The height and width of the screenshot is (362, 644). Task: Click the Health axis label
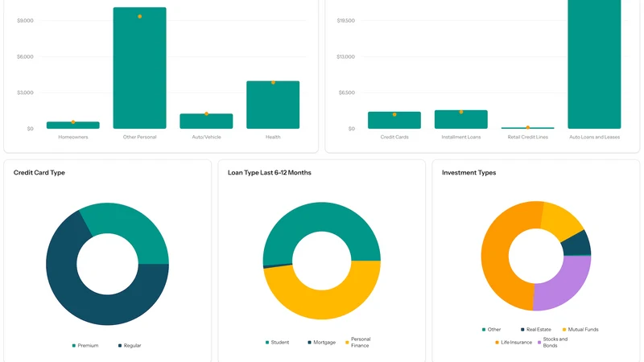pos(273,137)
